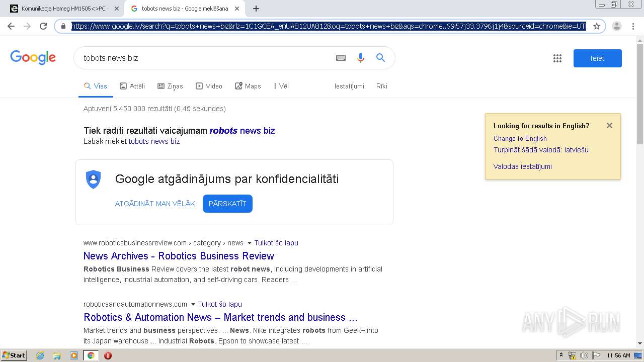This screenshot has height=362, width=644.
Task: Open the red Opera taskbar icon
Action: [x=108, y=355]
